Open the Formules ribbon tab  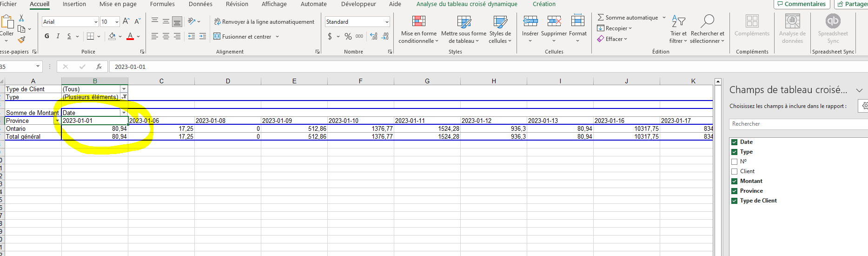[162, 4]
